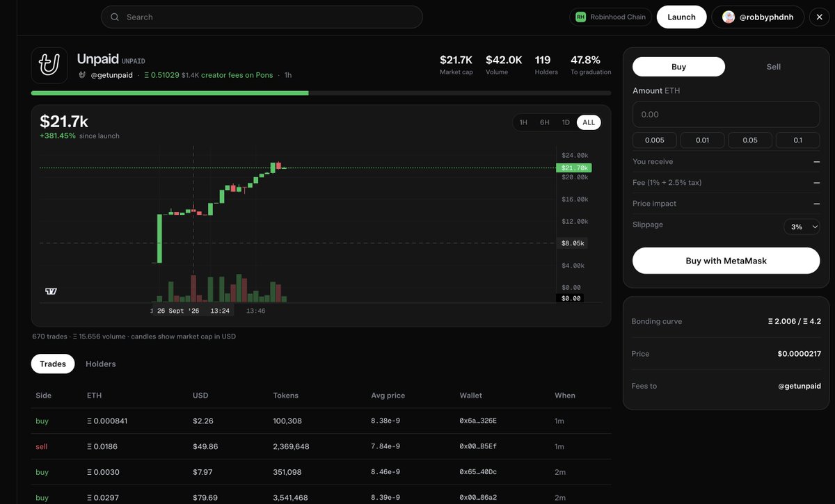Click the search magnifier icon
Viewport: 835px width, 504px height.
point(115,17)
